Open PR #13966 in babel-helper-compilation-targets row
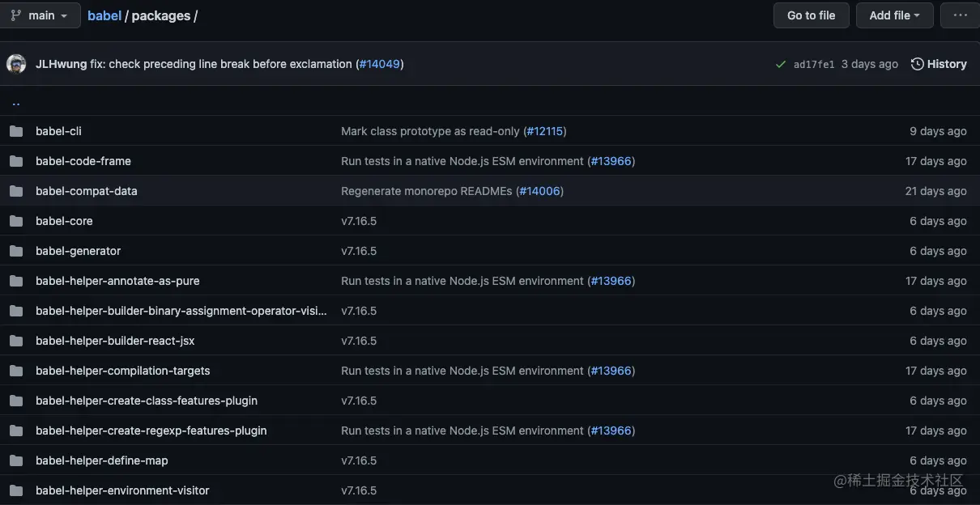 pos(611,371)
